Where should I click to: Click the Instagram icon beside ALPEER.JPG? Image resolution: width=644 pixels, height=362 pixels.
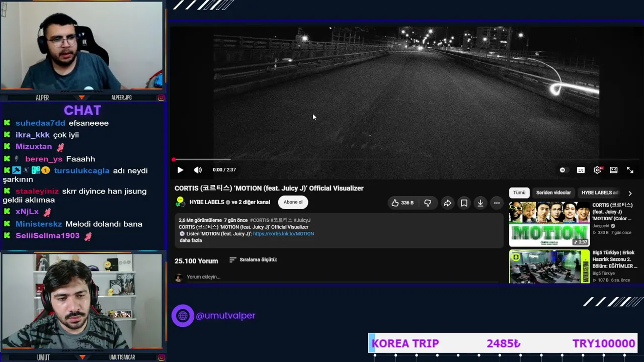(161, 98)
